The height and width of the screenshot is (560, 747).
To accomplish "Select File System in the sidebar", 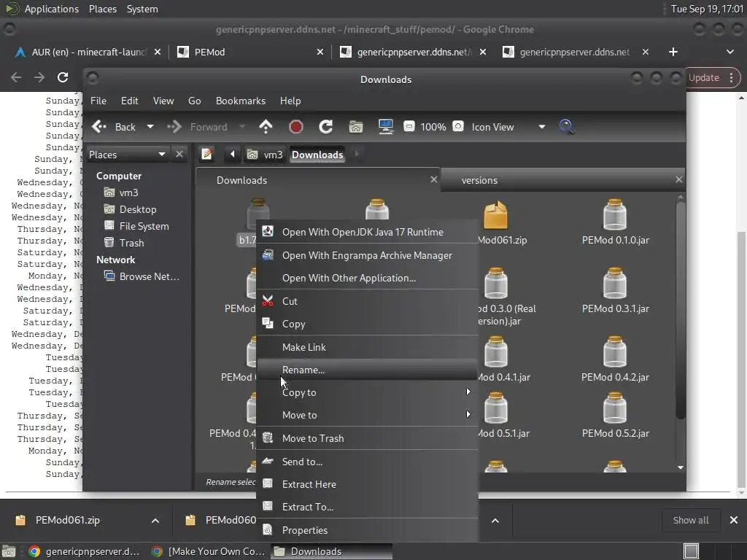I will click(144, 226).
